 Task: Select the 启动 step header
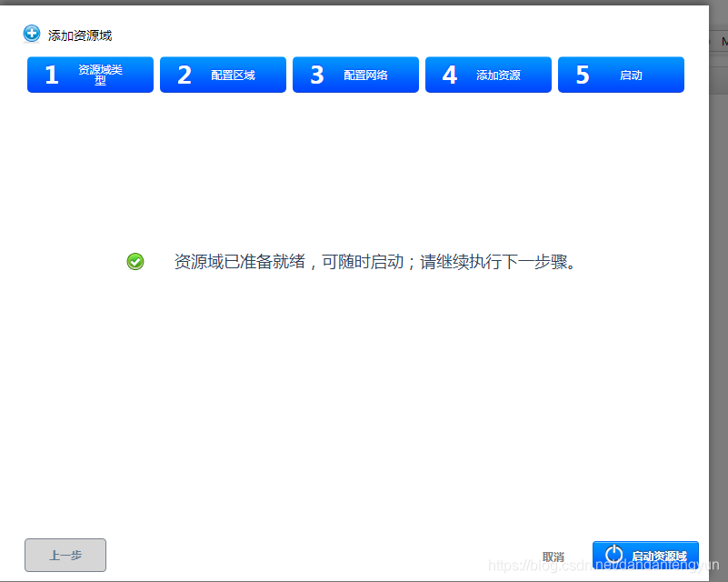[x=633, y=74]
